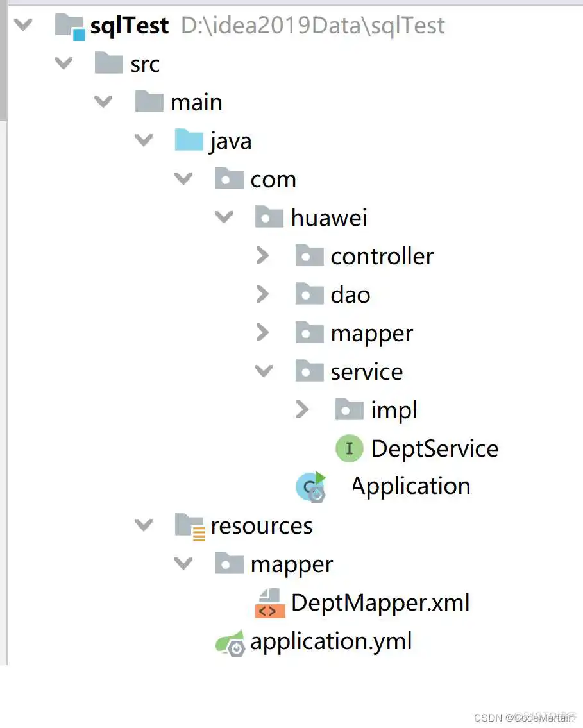Click the java mapper package icon
Image resolution: width=583 pixels, height=728 pixels.
310,333
